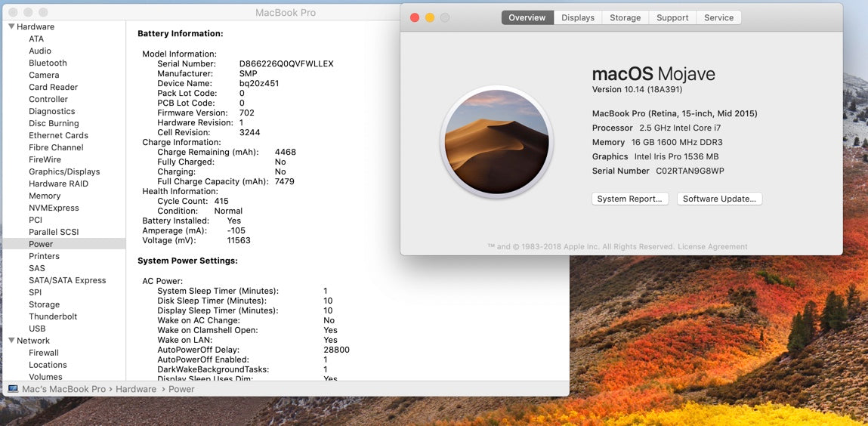Select USB in the sidebar list
The width and height of the screenshot is (868, 426).
(37, 329)
